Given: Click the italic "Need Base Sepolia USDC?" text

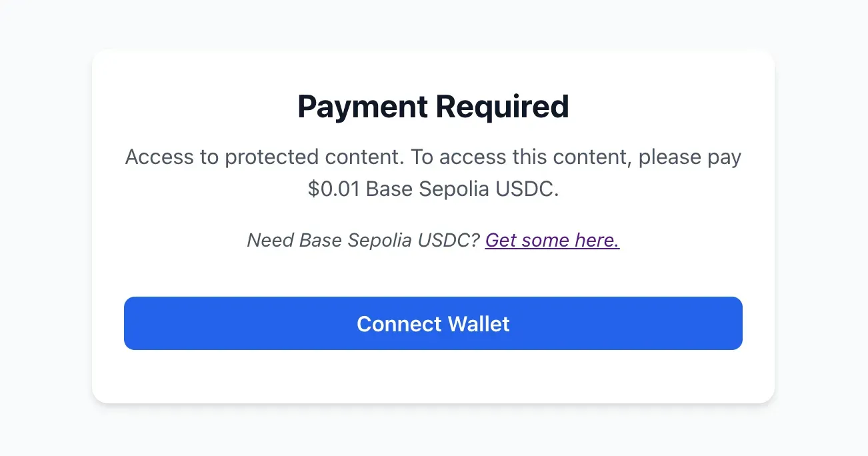Looking at the screenshot, I should click(363, 240).
